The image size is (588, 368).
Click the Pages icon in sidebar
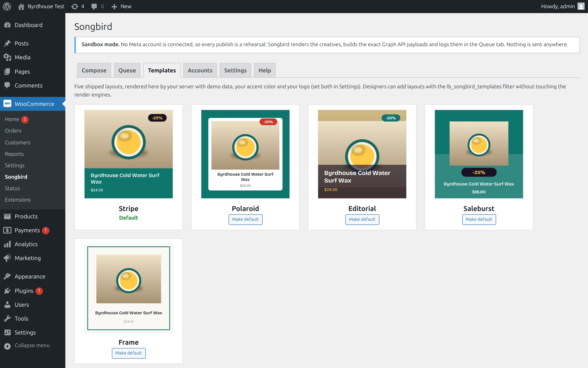(x=7, y=72)
